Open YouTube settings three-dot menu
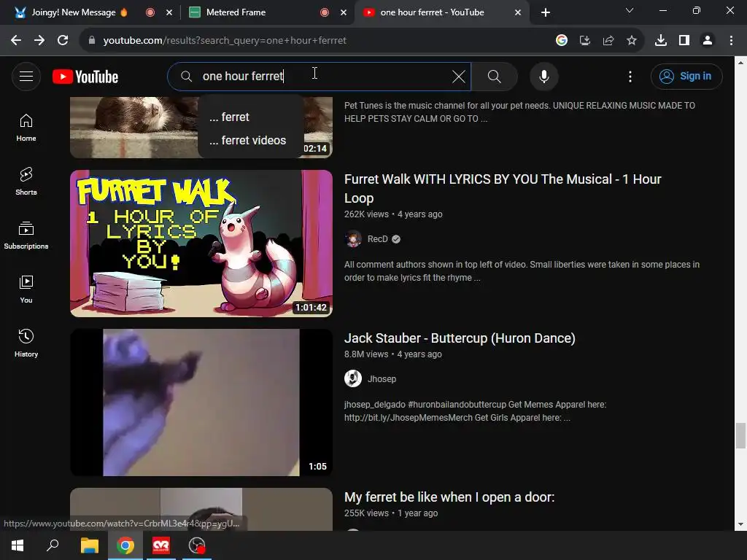Screen dimensions: 747x560 630,76
